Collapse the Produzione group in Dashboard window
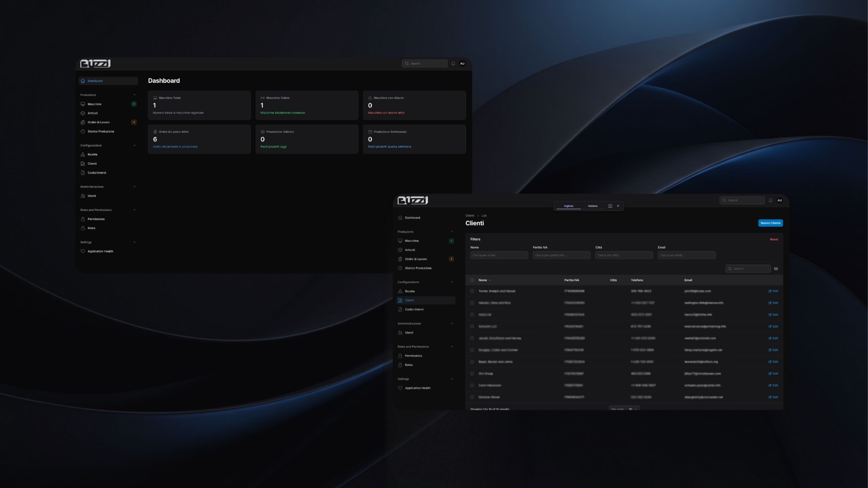 pos(134,95)
